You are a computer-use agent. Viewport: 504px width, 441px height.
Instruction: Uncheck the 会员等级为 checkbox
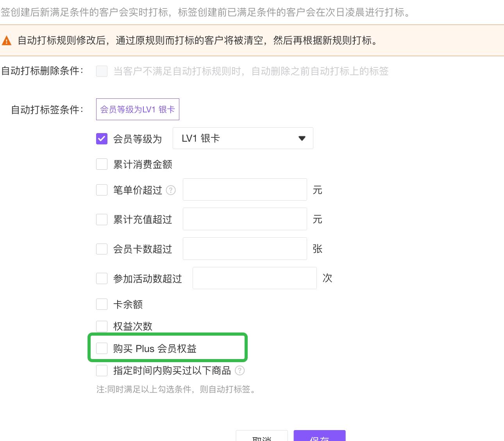coord(102,139)
